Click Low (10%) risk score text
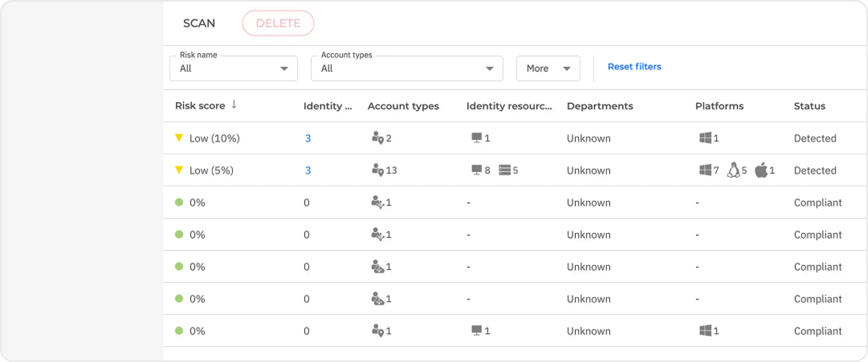 (x=215, y=139)
